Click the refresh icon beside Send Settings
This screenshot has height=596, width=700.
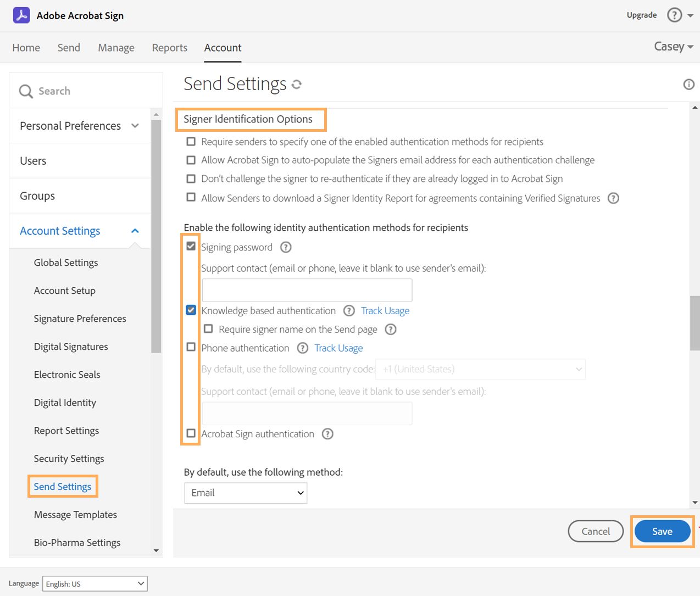click(297, 85)
